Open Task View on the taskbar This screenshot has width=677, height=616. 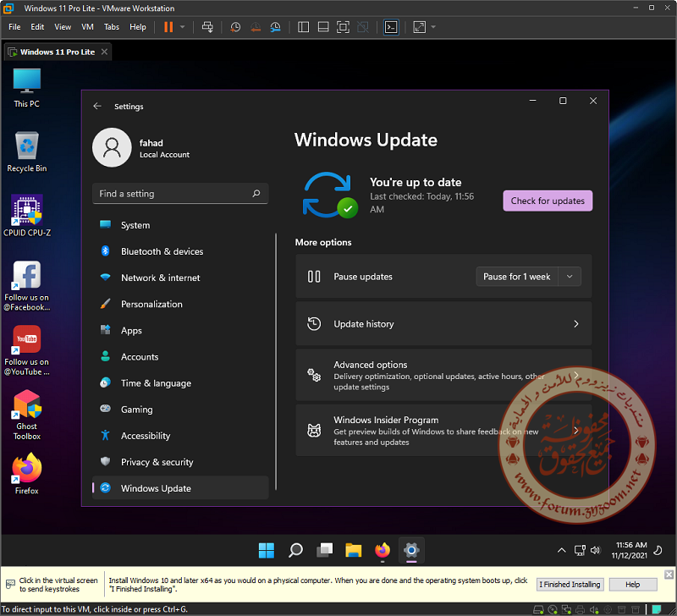324,550
